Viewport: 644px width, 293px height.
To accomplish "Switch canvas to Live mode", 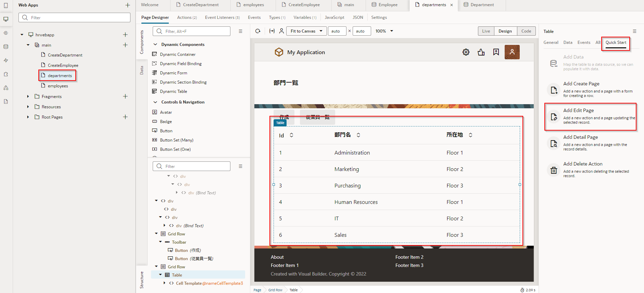I will pyautogui.click(x=486, y=31).
